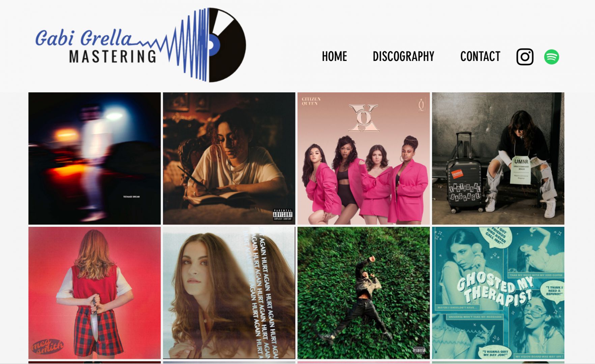Select the Hurt Again album artwork
Viewport: 595px width, 364px height.
[x=229, y=293]
